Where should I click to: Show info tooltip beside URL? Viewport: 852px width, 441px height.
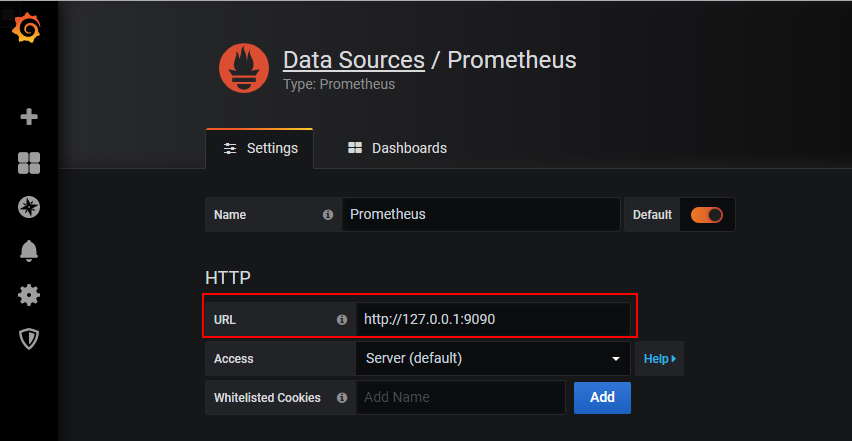342,320
